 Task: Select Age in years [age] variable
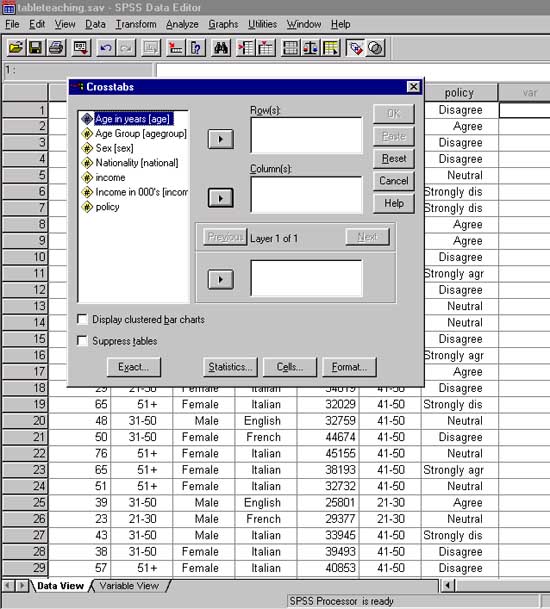[x=132, y=119]
